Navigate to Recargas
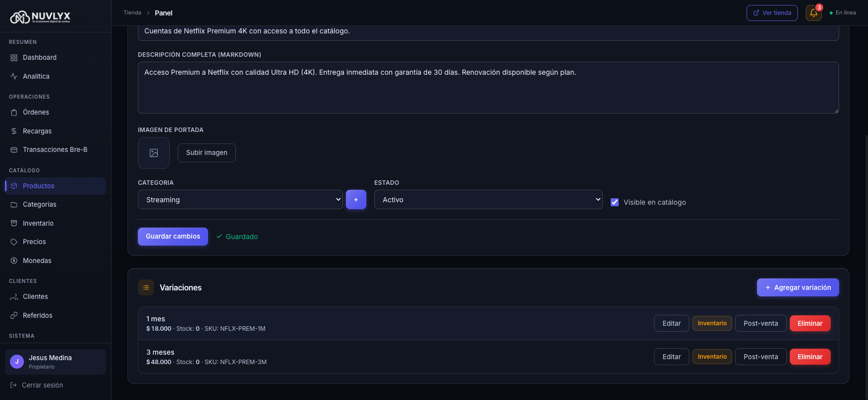This screenshot has width=868, height=400. tap(55, 131)
